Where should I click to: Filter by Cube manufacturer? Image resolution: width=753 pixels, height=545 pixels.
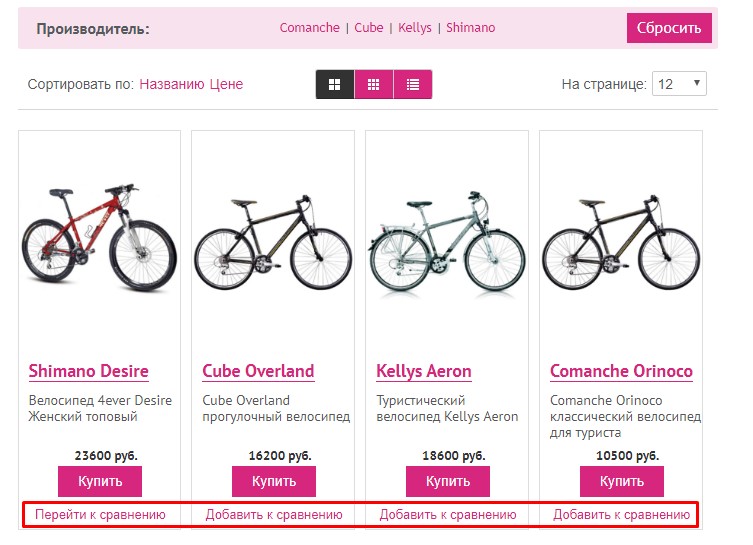click(369, 28)
